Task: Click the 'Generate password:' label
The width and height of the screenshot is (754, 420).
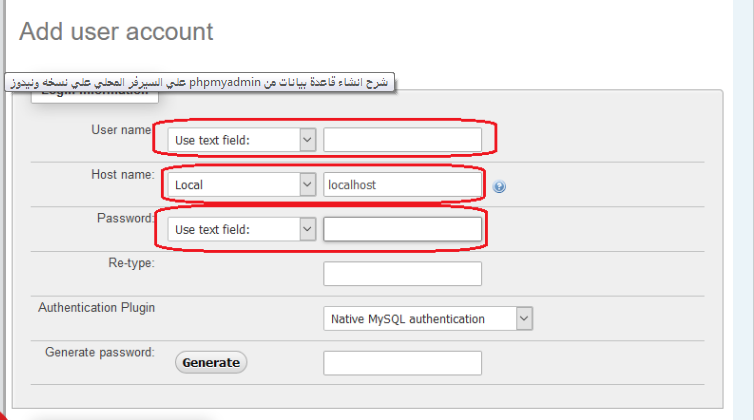Action: 100,352
